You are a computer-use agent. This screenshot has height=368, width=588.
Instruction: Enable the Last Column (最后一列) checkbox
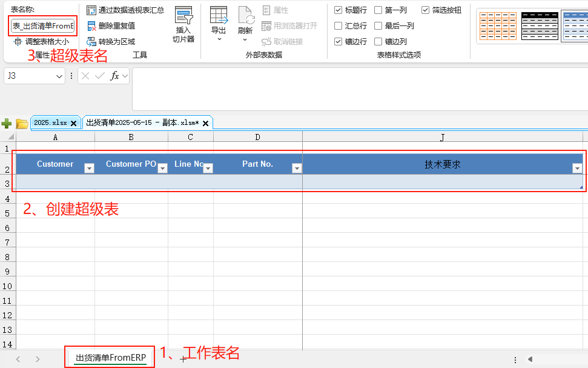(x=378, y=26)
